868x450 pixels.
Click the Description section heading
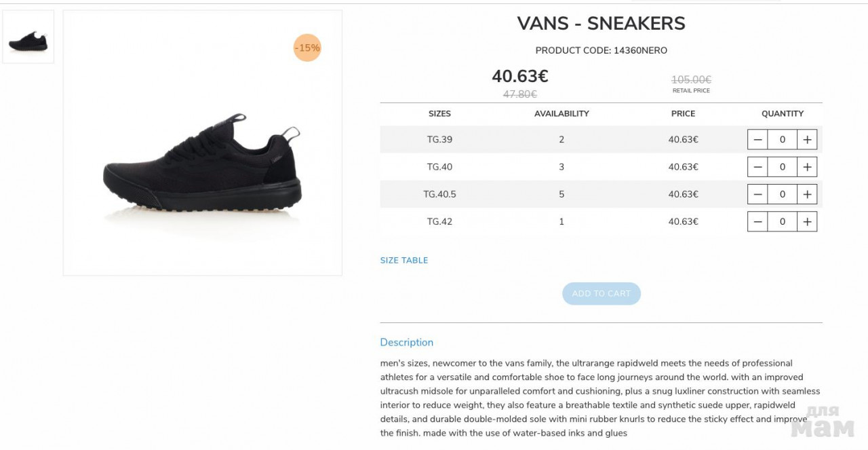pyautogui.click(x=406, y=343)
